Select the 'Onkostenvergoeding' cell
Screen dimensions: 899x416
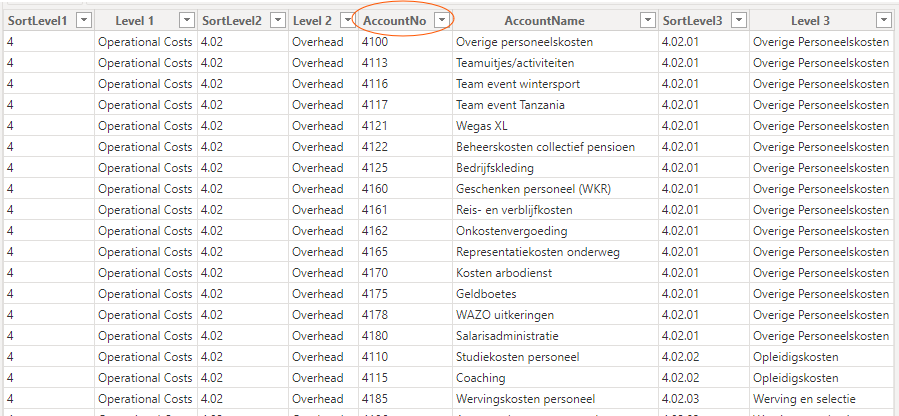[x=555, y=231]
